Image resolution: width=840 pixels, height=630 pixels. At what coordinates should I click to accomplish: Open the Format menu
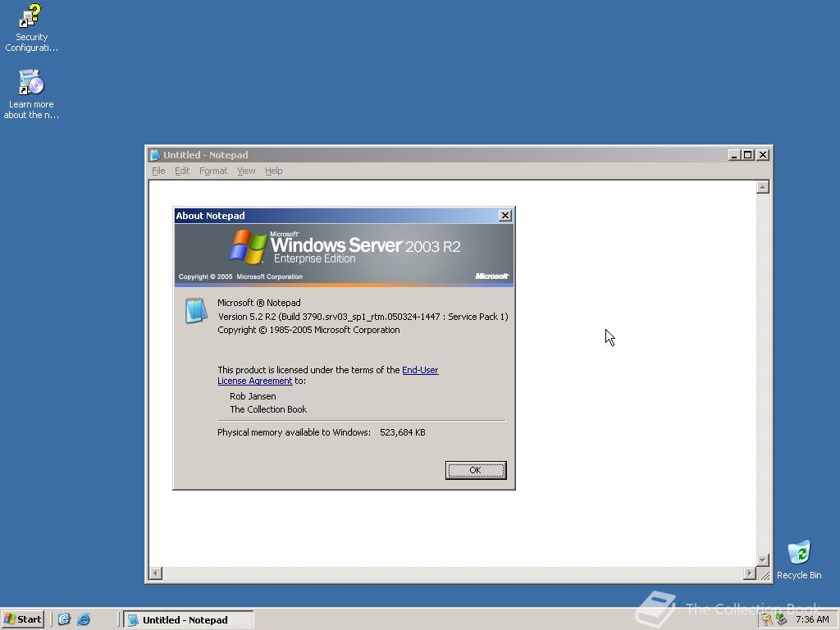(x=213, y=171)
